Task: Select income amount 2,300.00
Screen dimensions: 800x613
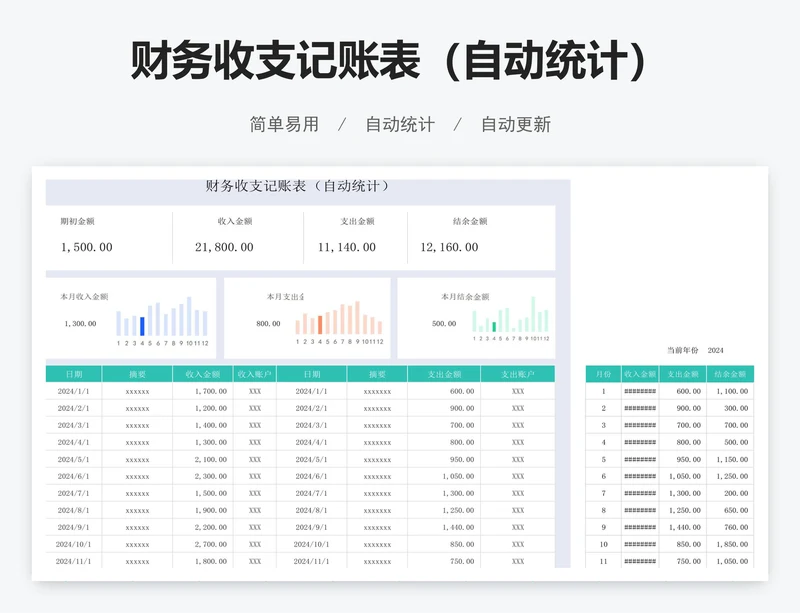Action: 211,476
